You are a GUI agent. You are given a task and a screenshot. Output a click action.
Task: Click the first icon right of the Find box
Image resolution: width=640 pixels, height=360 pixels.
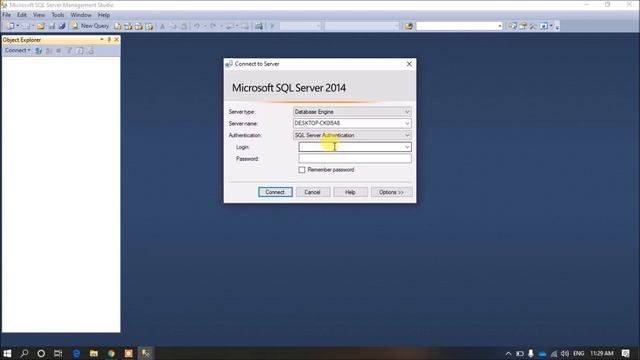(x=512, y=26)
